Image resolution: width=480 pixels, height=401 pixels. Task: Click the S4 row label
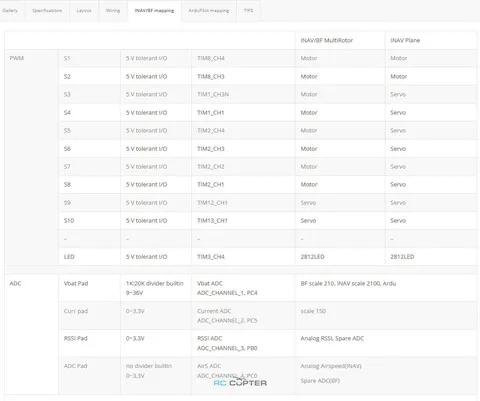67,113
